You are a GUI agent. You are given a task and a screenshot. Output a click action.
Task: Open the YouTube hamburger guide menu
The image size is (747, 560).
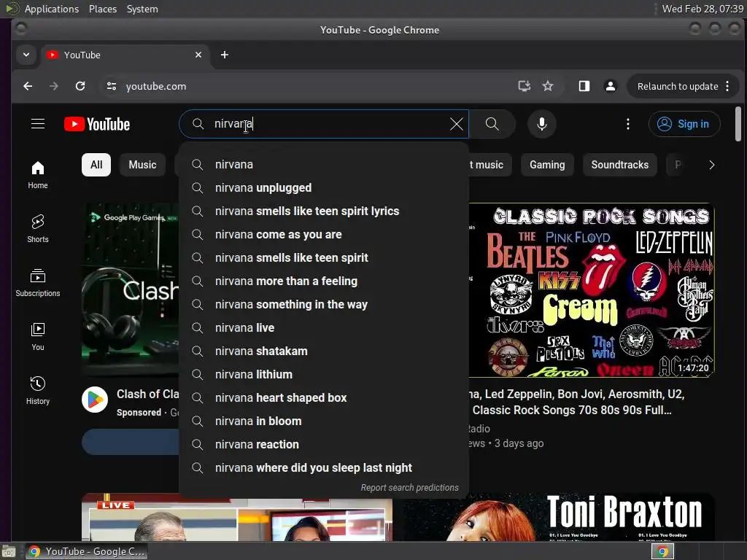38,124
